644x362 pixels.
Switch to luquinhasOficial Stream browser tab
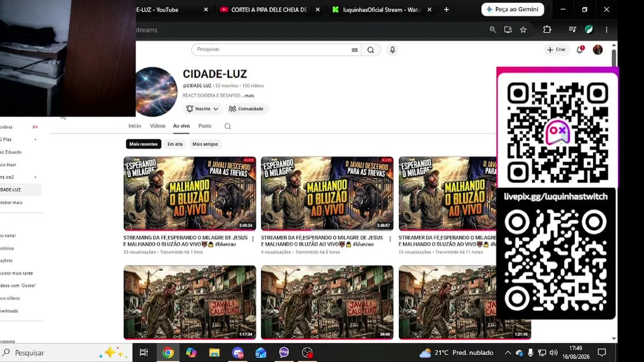382,10
